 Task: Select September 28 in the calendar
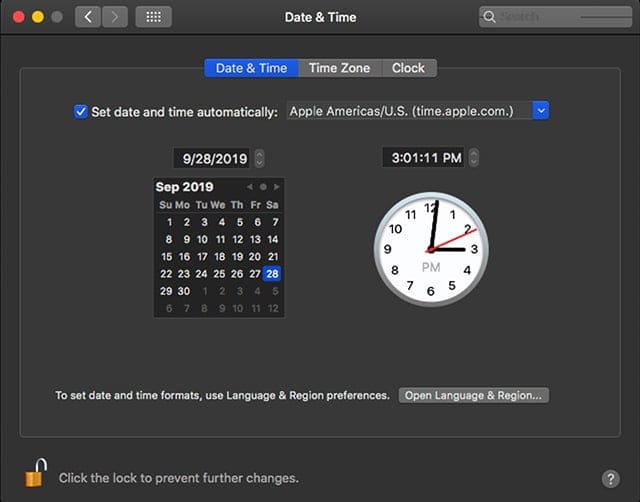coord(272,273)
